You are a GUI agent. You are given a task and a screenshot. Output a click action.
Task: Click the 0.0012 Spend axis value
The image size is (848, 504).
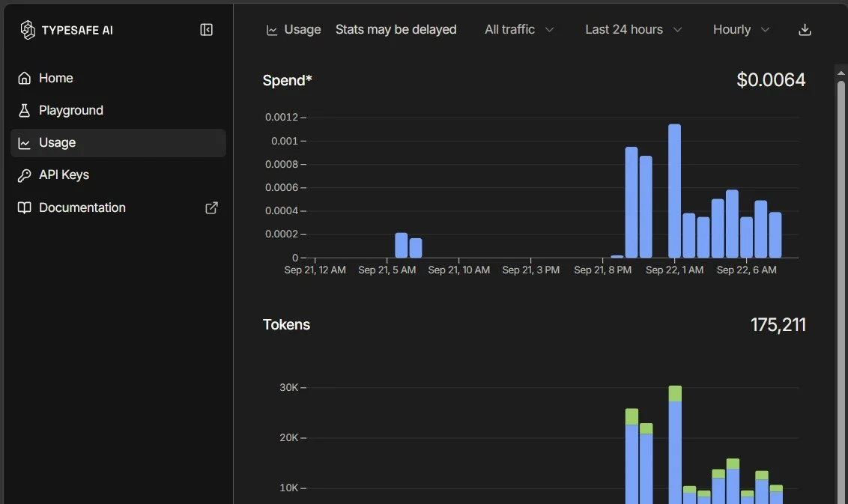[281, 118]
